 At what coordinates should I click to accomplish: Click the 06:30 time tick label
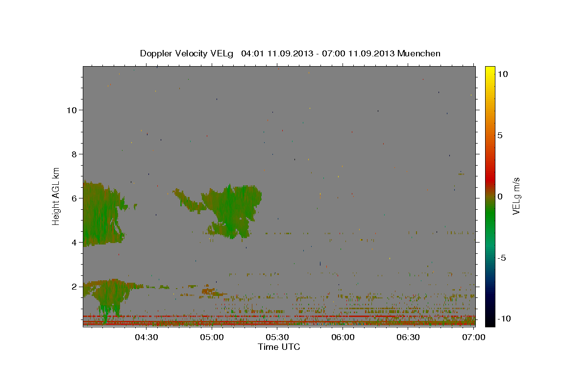pyautogui.click(x=408, y=338)
